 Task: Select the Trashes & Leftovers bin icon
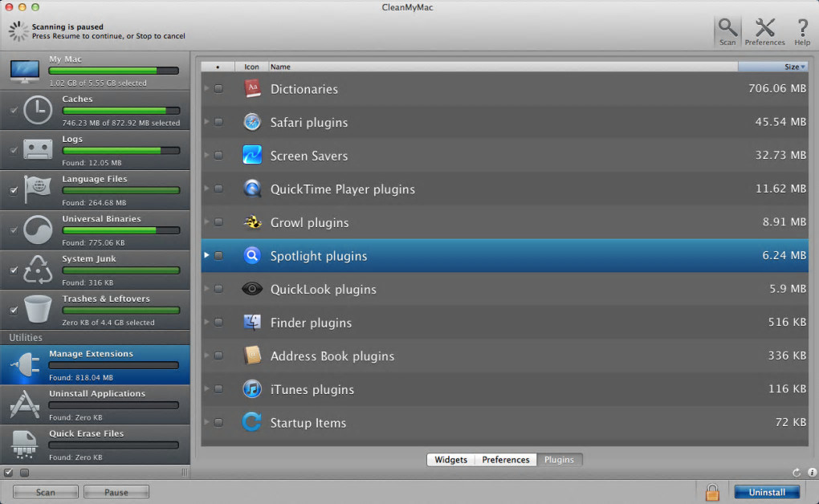pos(38,309)
